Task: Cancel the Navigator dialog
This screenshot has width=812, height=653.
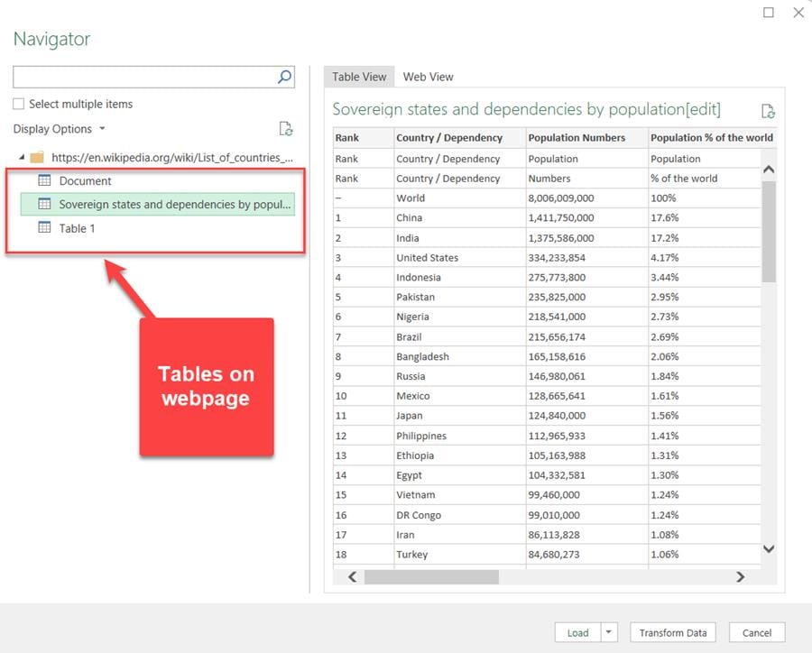Action: [757, 632]
